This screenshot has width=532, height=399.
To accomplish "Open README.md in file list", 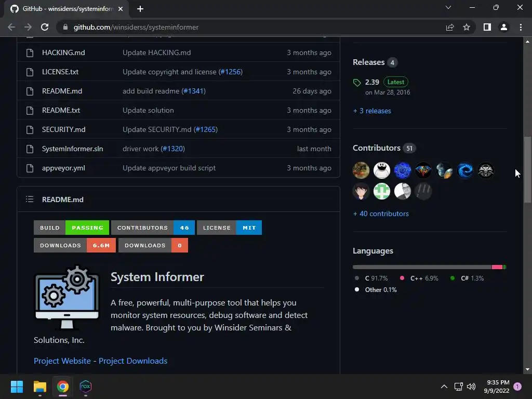I will point(62,91).
